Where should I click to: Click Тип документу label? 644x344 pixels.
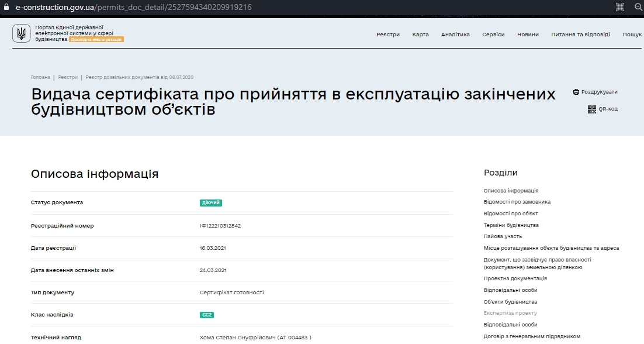(53, 292)
